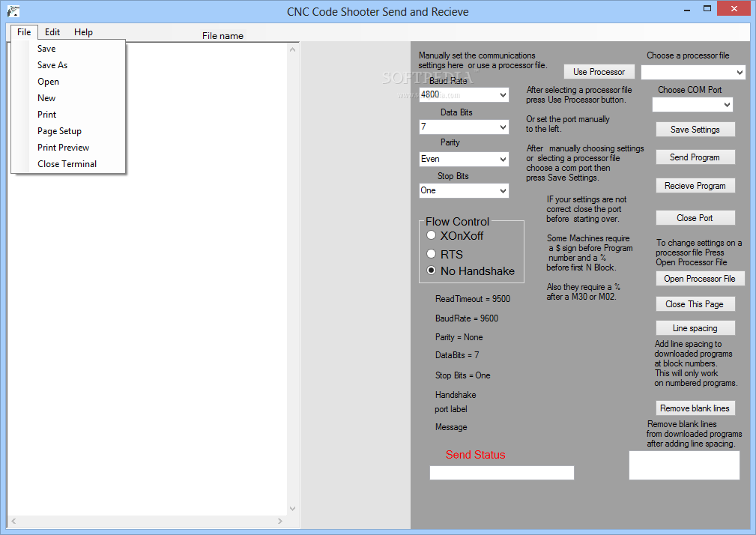Image resolution: width=756 pixels, height=535 pixels.
Task: Click the Use Processor button
Action: (599, 72)
